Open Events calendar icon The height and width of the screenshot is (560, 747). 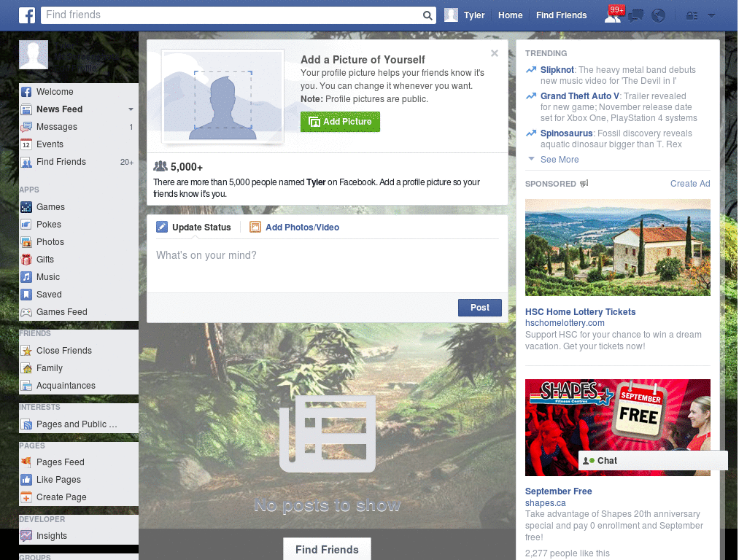[x=26, y=144]
